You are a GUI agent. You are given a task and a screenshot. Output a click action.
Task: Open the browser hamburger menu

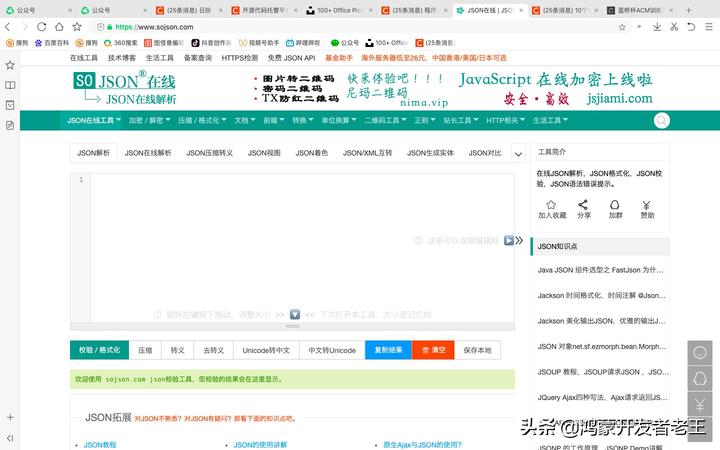click(x=709, y=27)
